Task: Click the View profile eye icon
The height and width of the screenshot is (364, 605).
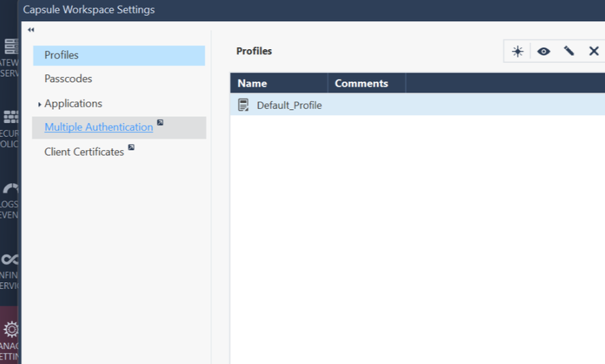Action: pyautogui.click(x=544, y=51)
